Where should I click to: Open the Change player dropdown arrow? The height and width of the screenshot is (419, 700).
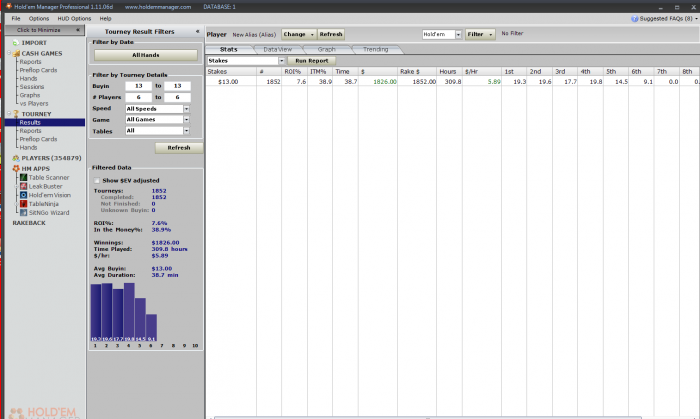tap(312, 34)
